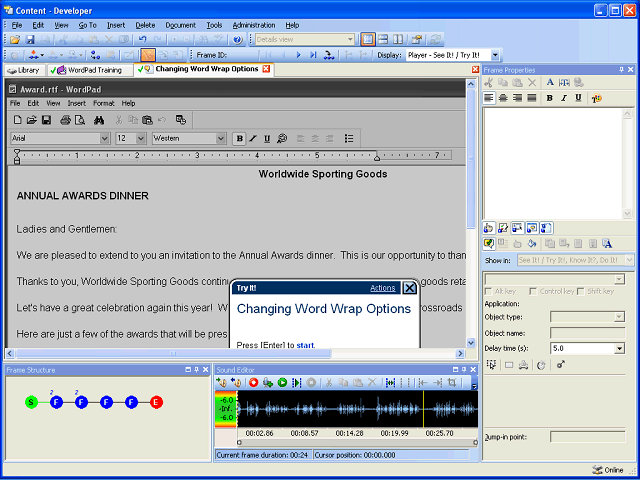Image resolution: width=640 pixels, height=480 pixels.
Task: Click the Print icon in WordPad toolbar
Action: click(65, 120)
